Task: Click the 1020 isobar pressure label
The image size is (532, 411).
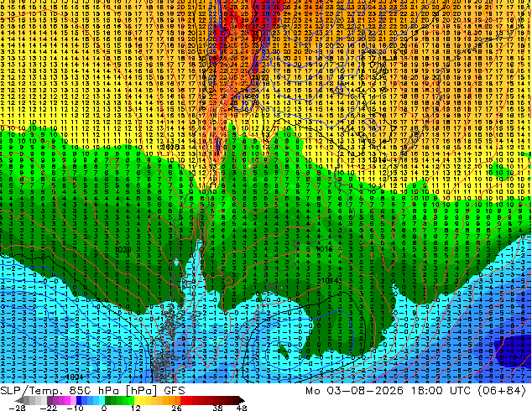Action: point(123,250)
